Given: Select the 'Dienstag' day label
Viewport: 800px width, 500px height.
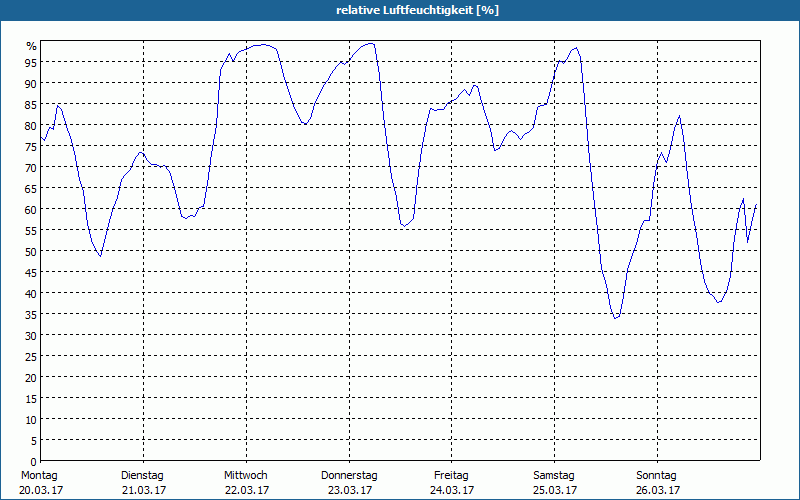Looking at the screenshot, I should pos(142,476).
